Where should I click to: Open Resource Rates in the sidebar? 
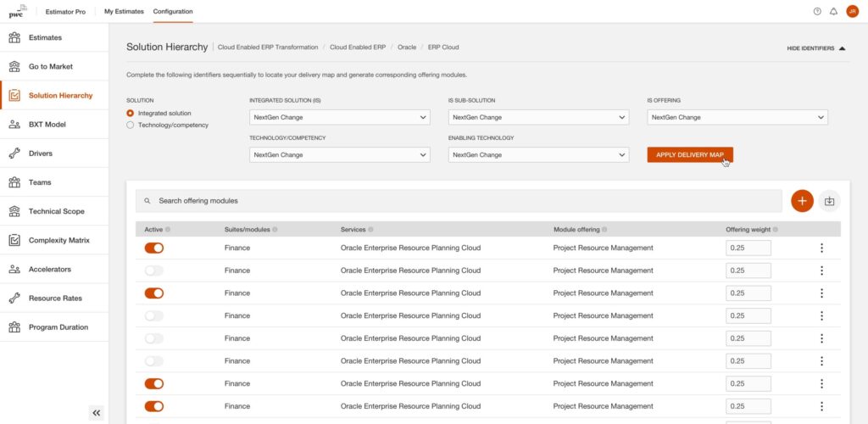[x=54, y=298]
